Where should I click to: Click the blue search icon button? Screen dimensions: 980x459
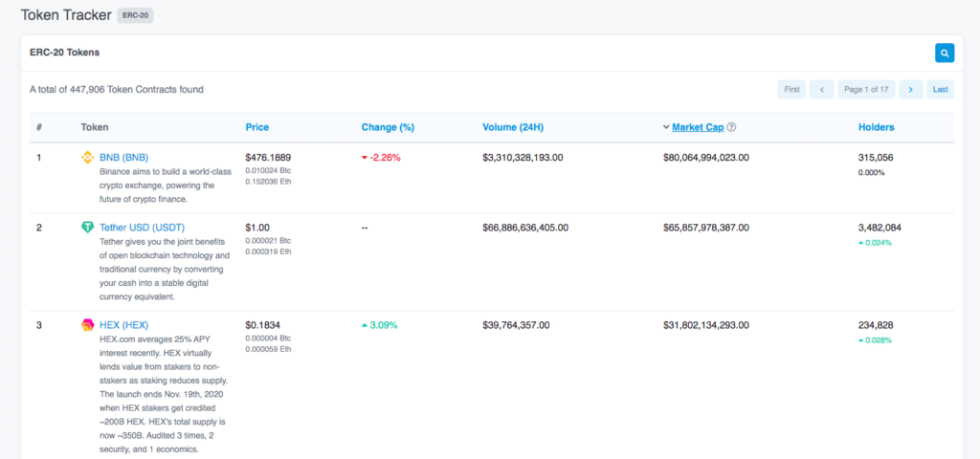click(945, 54)
